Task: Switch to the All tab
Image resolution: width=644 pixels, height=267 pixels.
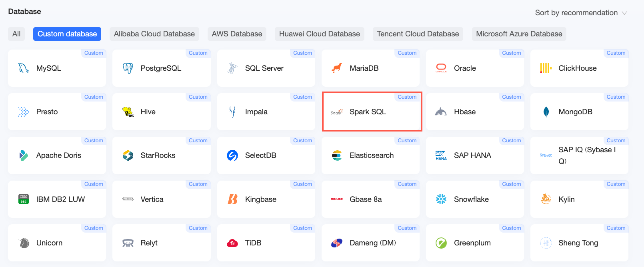Action: pos(16,34)
